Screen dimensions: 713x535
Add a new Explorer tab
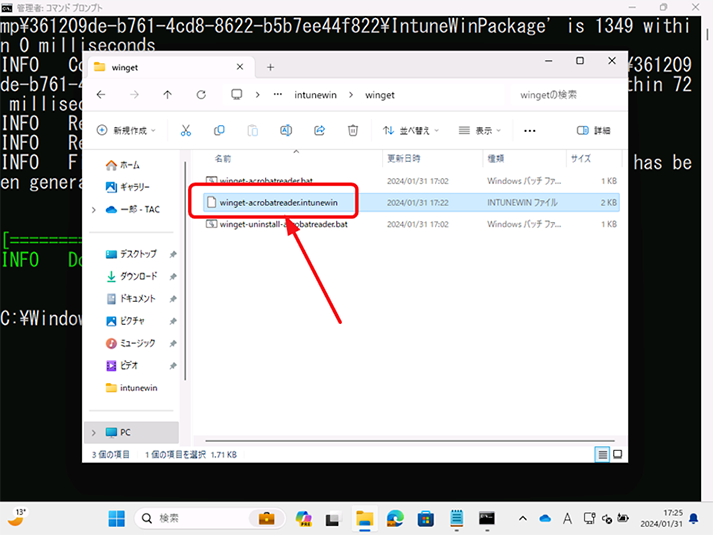coord(271,67)
